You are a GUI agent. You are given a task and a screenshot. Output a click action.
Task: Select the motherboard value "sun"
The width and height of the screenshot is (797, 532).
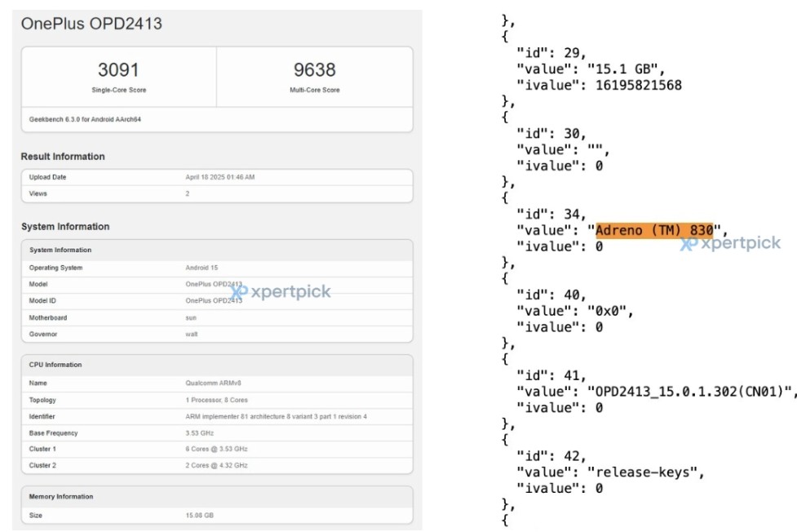pos(191,318)
